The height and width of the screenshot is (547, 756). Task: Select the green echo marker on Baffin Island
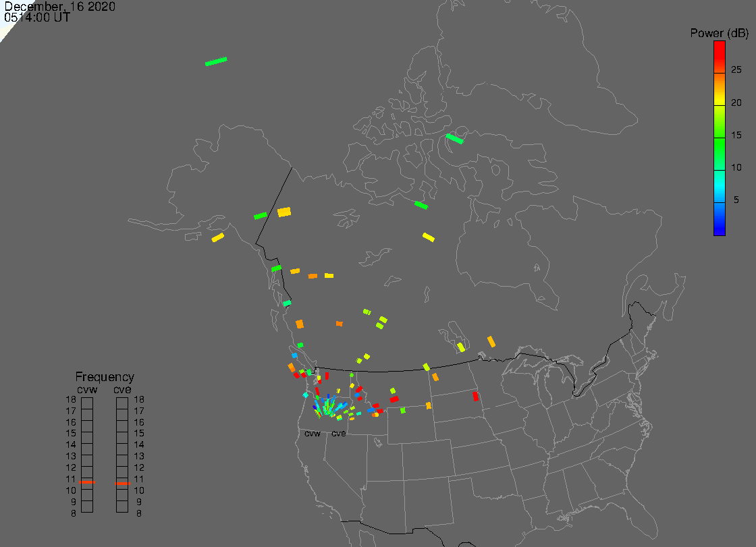tap(454, 139)
